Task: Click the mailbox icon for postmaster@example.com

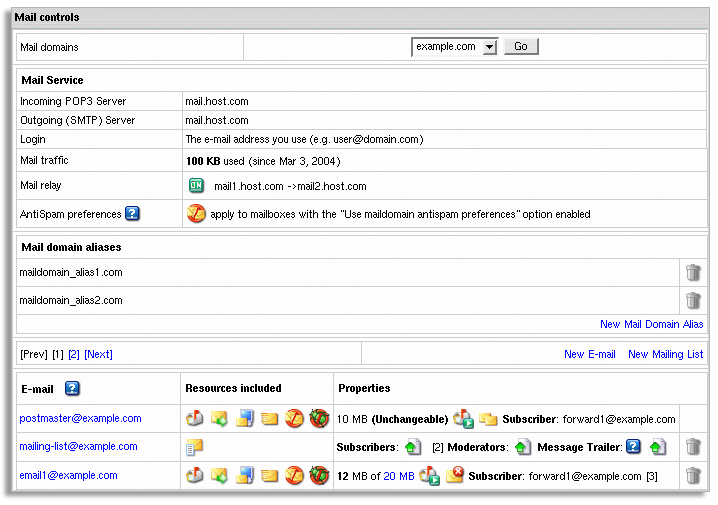Action: pyautogui.click(x=195, y=418)
